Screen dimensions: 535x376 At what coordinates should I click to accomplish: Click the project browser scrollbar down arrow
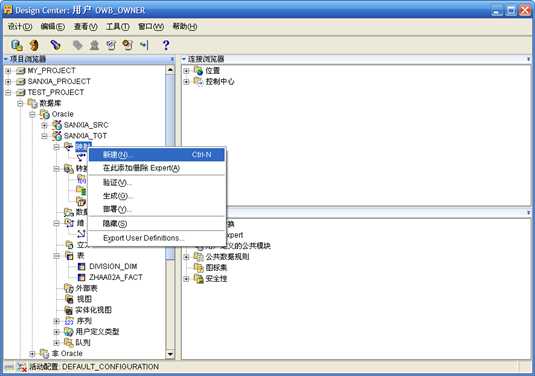pos(170,354)
